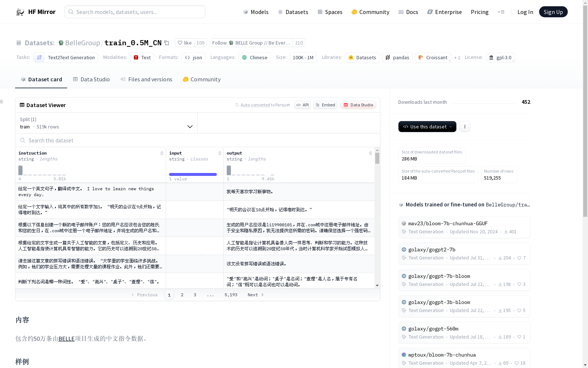Image resolution: width=588 pixels, height=368 pixels.
Task: Open Data Studio from viewer header
Action: (358, 105)
